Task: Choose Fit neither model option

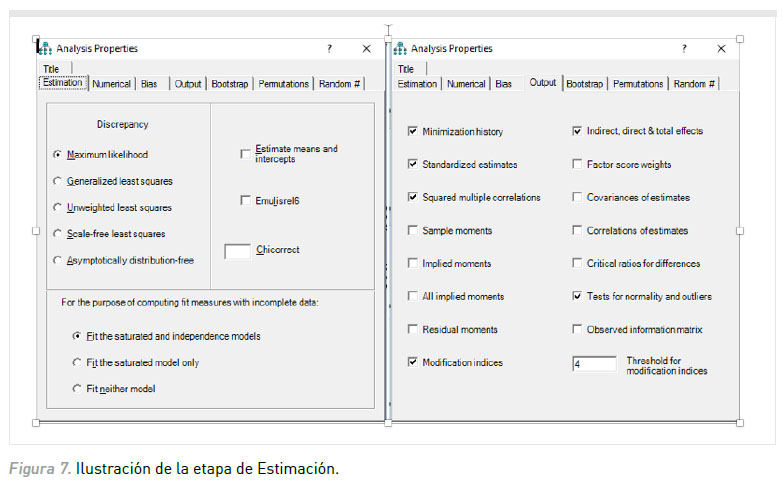Action: click(77, 389)
